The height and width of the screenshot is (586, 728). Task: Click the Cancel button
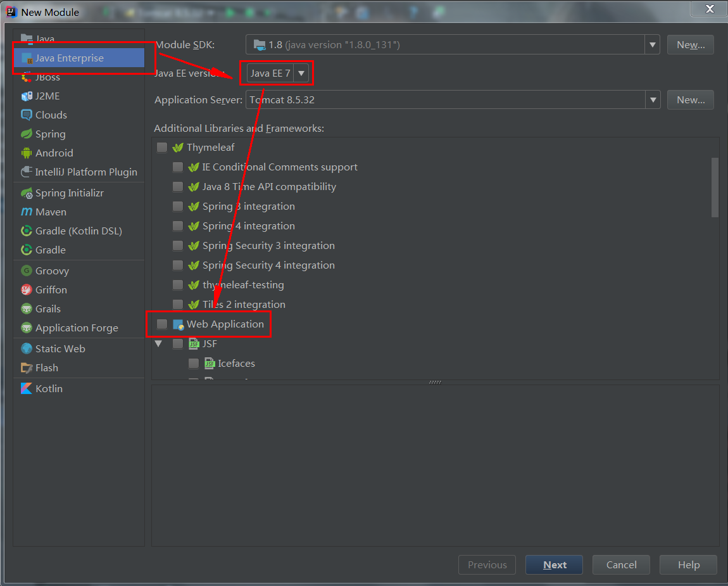tap(621, 564)
